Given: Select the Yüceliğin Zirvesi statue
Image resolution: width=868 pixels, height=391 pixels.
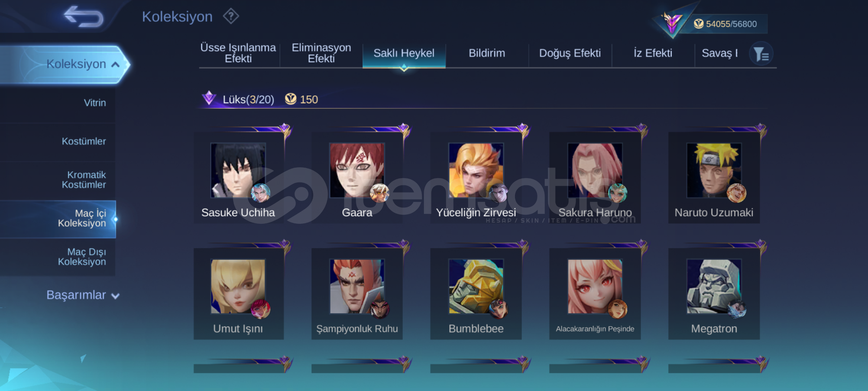Looking at the screenshot, I should pyautogui.click(x=476, y=177).
